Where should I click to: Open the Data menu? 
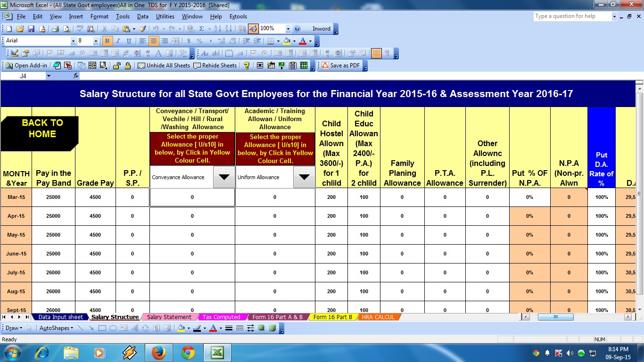coord(143,16)
